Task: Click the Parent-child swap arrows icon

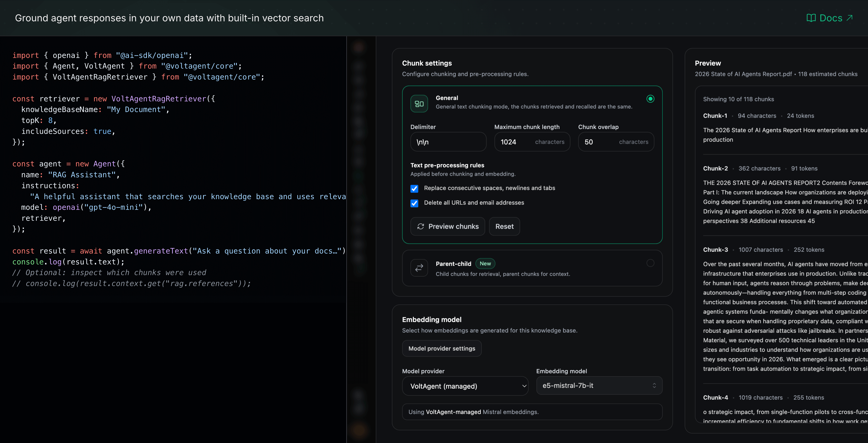Action: coord(419,267)
